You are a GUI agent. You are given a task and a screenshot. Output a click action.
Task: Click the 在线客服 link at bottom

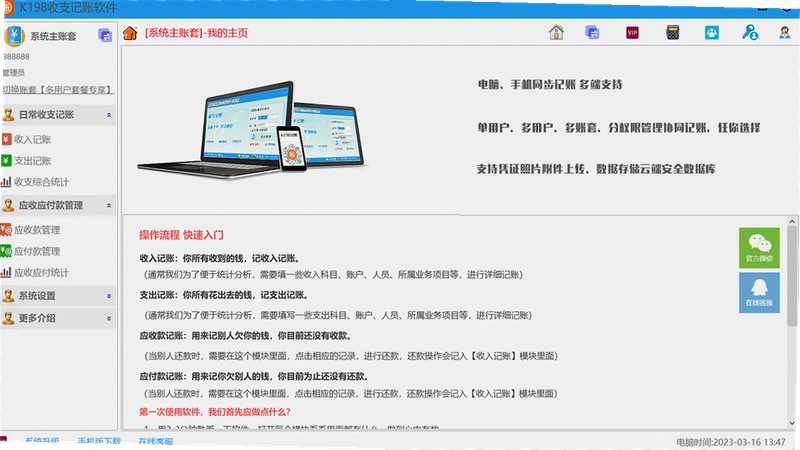coord(156,441)
